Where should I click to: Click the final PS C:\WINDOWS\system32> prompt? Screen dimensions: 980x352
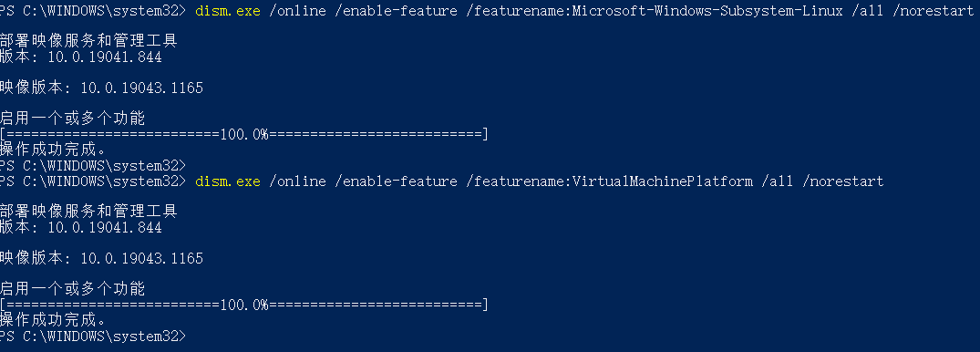pos(93,336)
